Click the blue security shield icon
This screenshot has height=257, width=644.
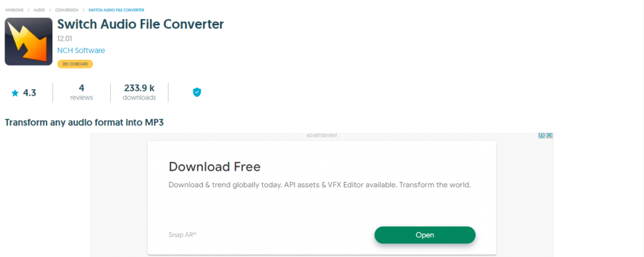[x=197, y=92]
